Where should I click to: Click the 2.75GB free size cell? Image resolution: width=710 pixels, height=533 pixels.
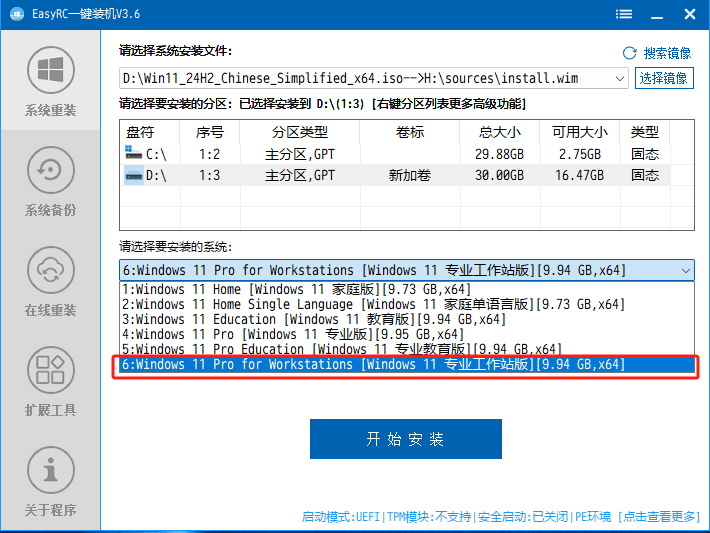(x=580, y=154)
